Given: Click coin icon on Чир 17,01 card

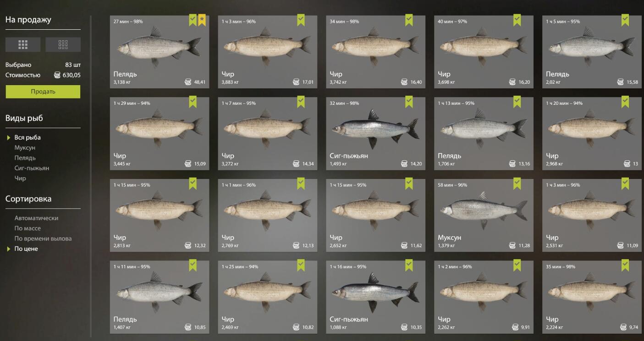Looking at the screenshot, I should pyautogui.click(x=296, y=82).
